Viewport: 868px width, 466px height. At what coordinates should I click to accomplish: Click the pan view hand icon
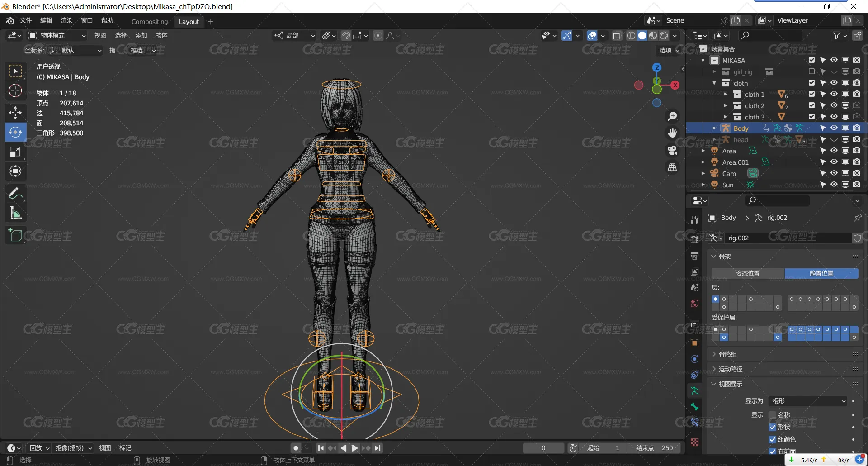pos(673,133)
